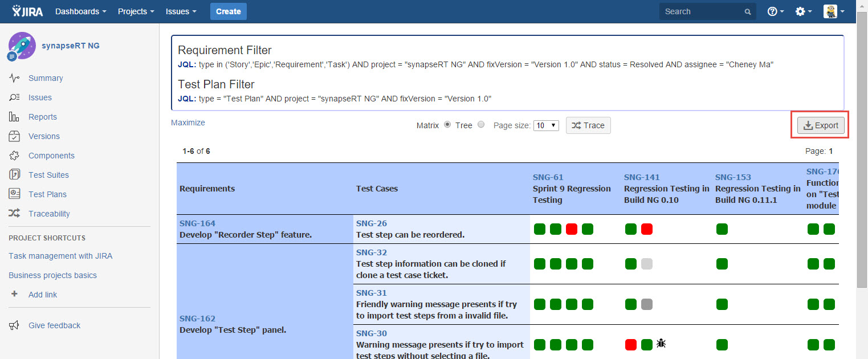Open test plan SNG-61 header link

[x=548, y=177]
